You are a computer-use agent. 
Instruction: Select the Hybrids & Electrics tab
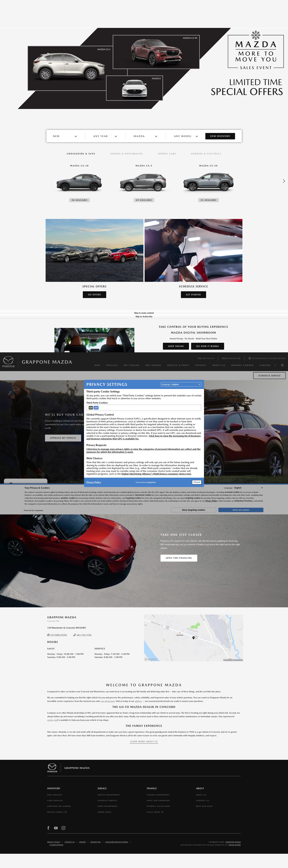pos(206,154)
